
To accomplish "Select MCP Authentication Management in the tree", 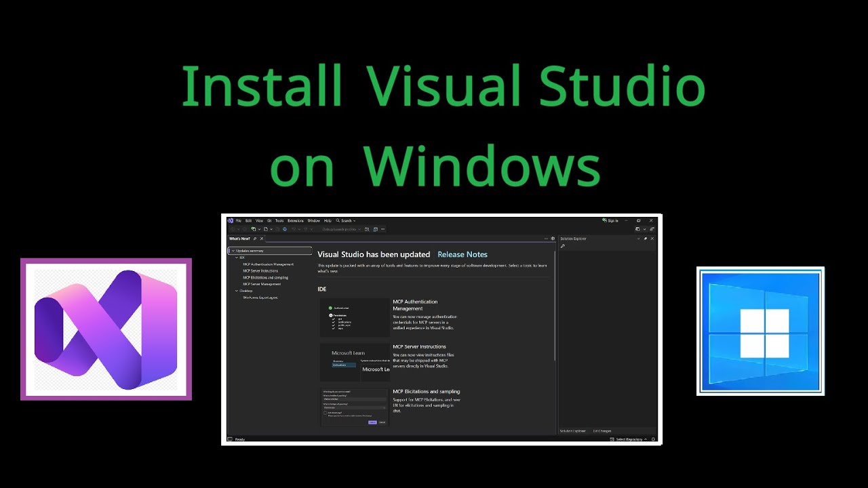I will coord(269,264).
